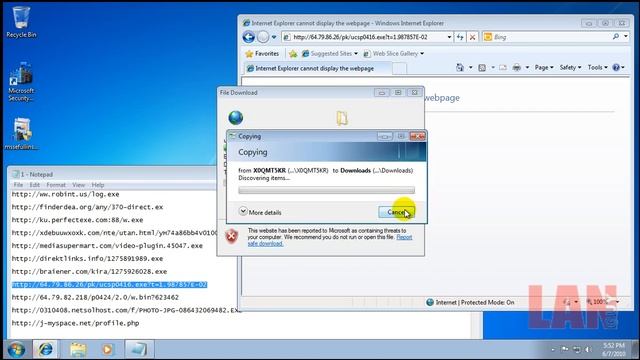The image size is (640, 360).
Task: Click the mediasupermart.com URL line
Action: coord(107,246)
